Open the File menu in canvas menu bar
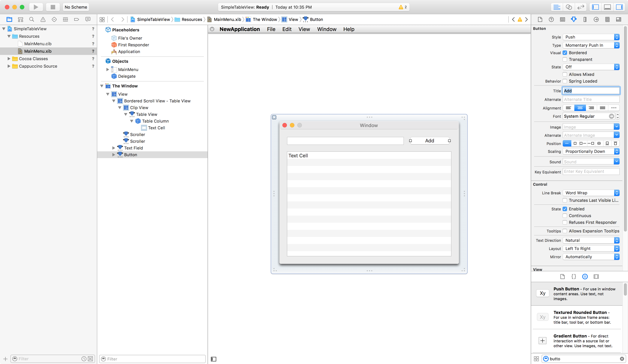The image size is (628, 364). (x=271, y=29)
